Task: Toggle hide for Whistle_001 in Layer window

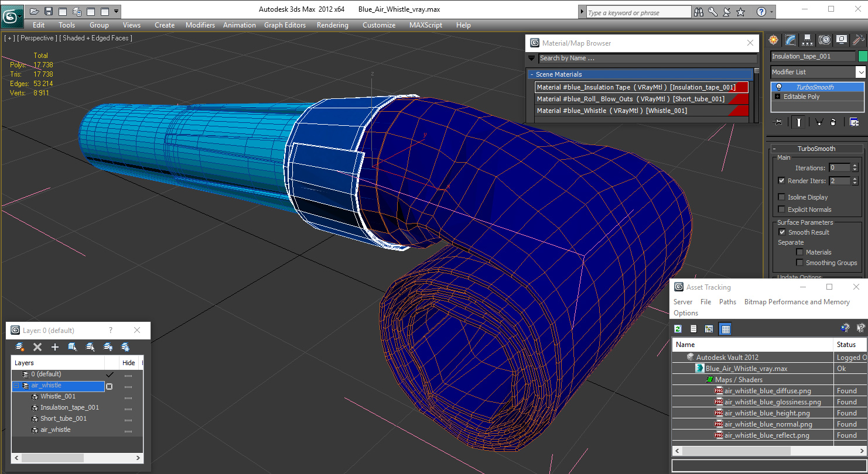Action: pos(128,397)
